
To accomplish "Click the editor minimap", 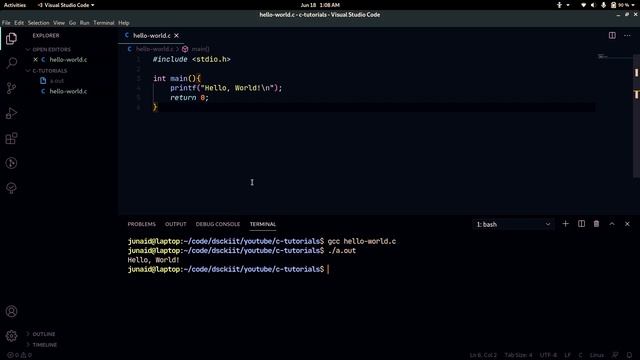I will click(x=613, y=57).
